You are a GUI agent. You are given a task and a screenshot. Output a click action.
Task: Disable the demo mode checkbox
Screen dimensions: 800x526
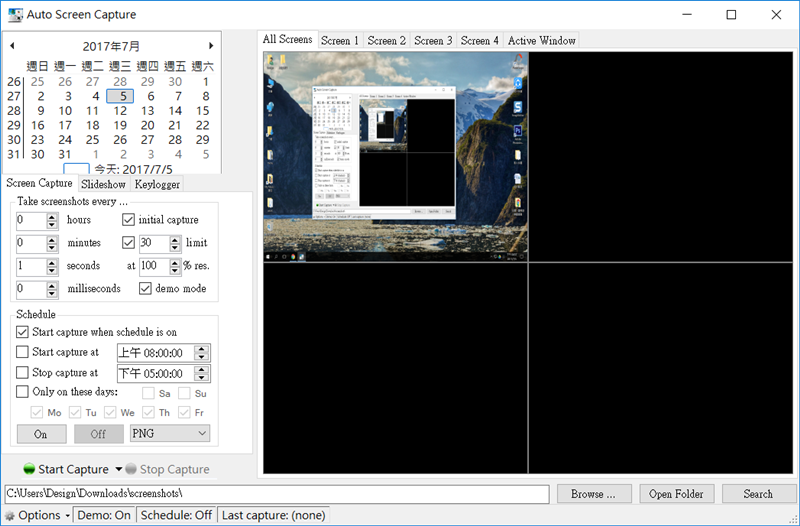[x=145, y=289]
